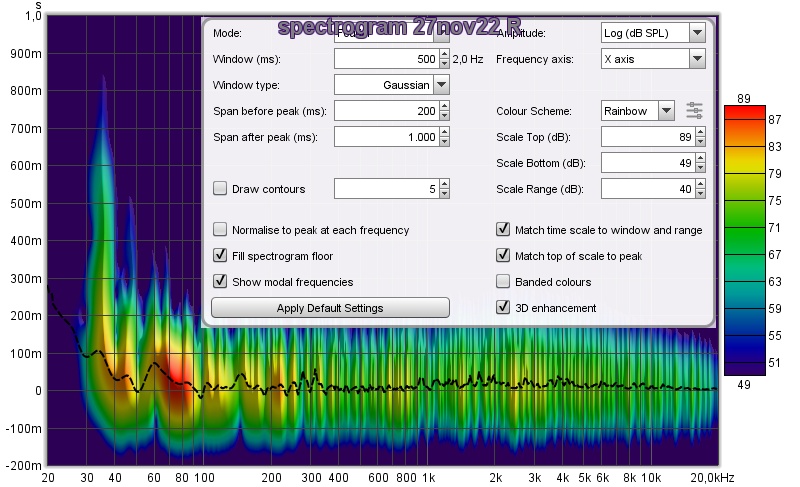Click the Scale Bottom field showing 49
The width and height of the screenshot is (800, 487).
pyautogui.click(x=648, y=163)
